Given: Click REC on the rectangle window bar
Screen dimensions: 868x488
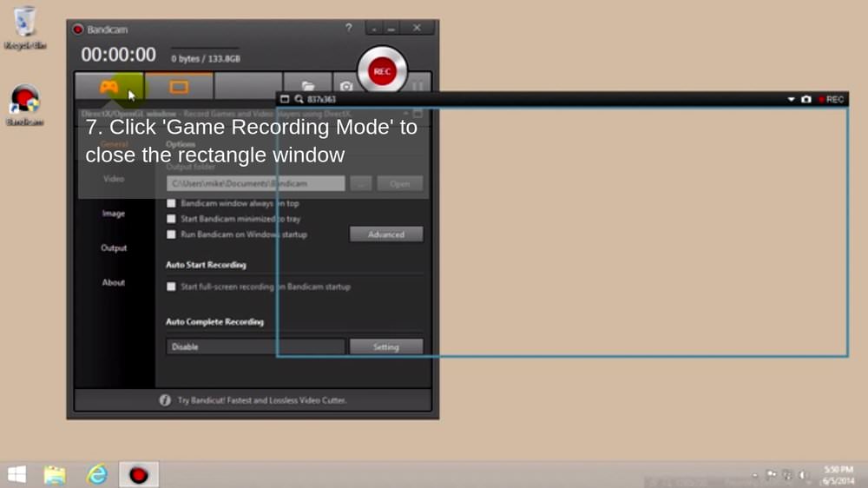Looking at the screenshot, I should (x=832, y=99).
